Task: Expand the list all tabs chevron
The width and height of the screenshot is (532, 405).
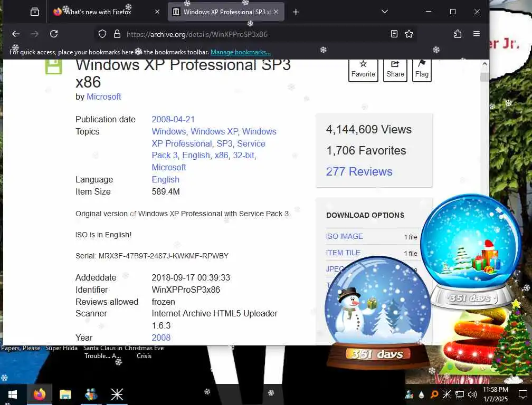Action: [384, 12]
